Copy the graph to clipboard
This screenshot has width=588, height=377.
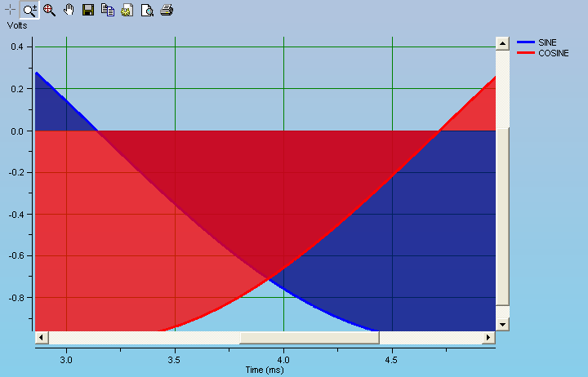pyautogui.click(x=107, y=11)
